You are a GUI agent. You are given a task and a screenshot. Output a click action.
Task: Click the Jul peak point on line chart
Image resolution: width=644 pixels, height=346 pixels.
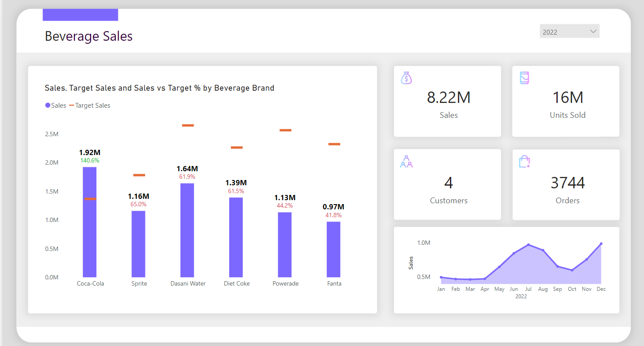coord(528,245)
